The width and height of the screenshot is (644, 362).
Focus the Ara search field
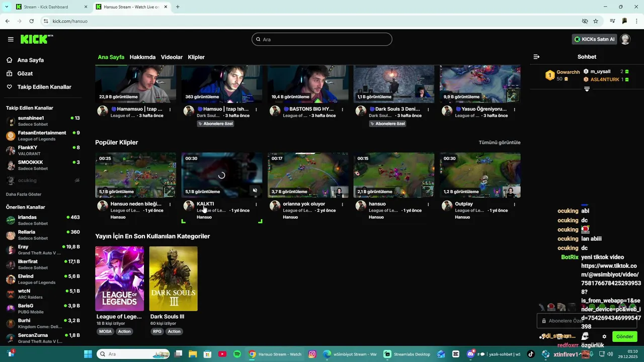(322, 39)
